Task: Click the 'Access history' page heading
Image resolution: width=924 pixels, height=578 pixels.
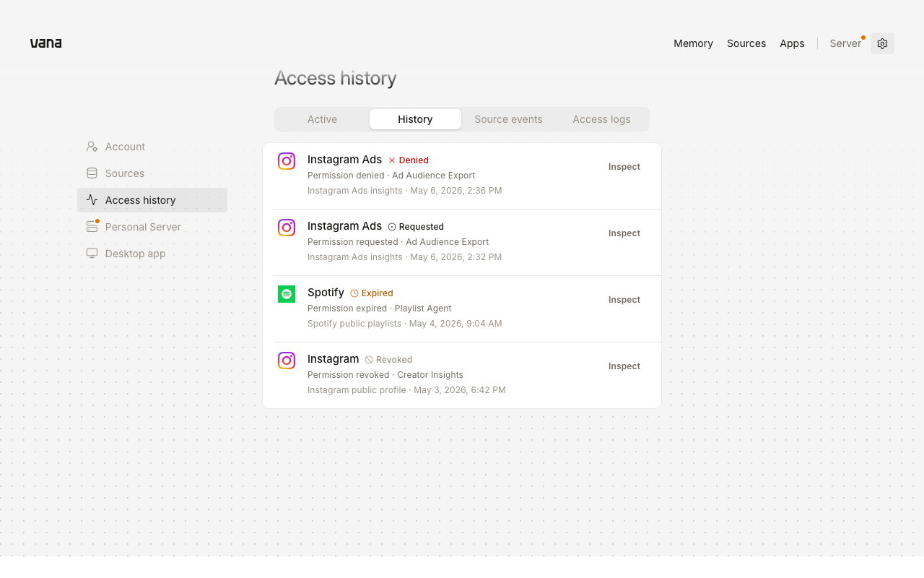Action: [336, 78]
